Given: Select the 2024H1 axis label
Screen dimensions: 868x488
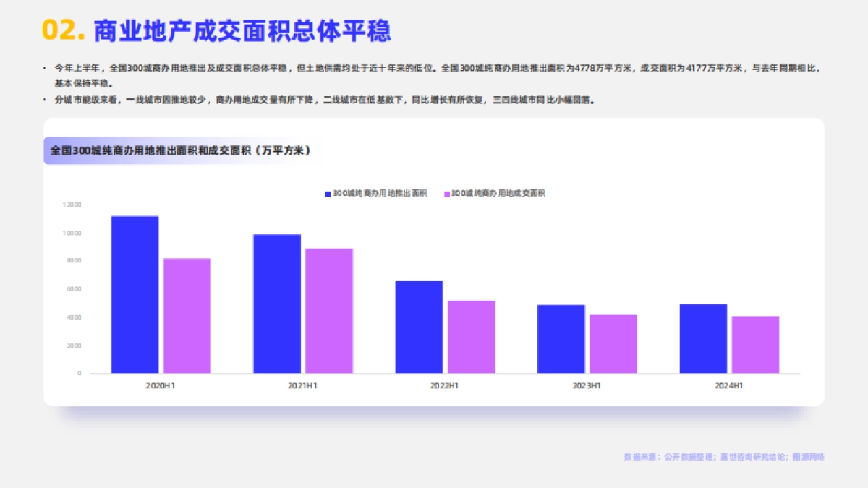Looking at the screenshot, I should tap(728, 385).
